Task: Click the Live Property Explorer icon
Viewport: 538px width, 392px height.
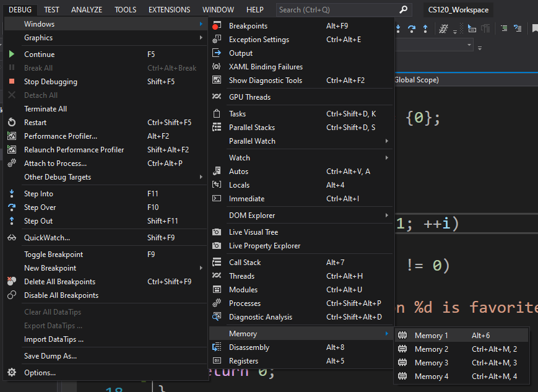Action: [x=217, y=246]
